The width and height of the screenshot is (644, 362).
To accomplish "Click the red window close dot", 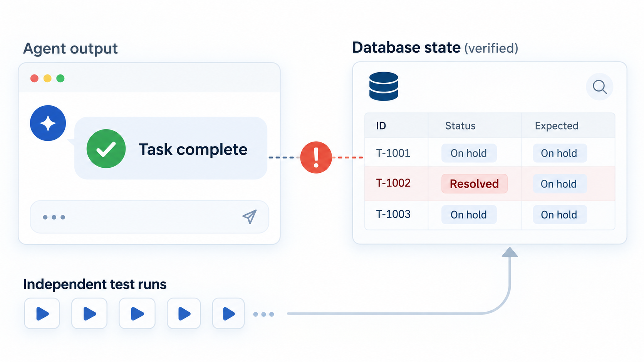I will point(34,78).
